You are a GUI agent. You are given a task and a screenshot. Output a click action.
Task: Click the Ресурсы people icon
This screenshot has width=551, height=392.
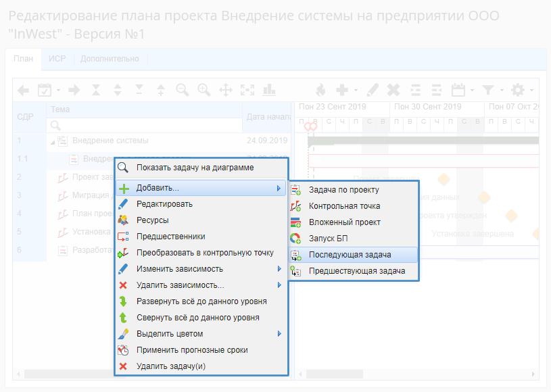coord(123,220)
